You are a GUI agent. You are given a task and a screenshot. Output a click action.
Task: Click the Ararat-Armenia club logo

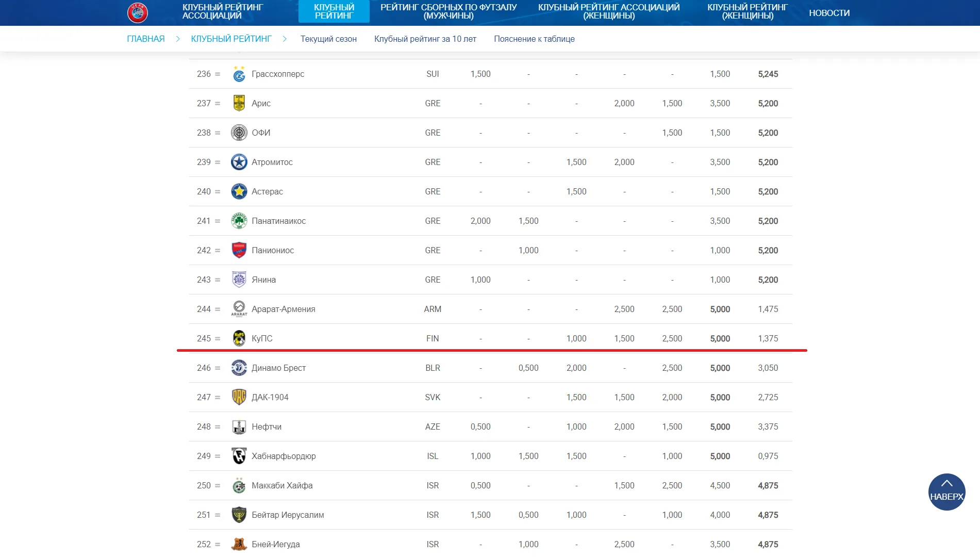(239, 309)
